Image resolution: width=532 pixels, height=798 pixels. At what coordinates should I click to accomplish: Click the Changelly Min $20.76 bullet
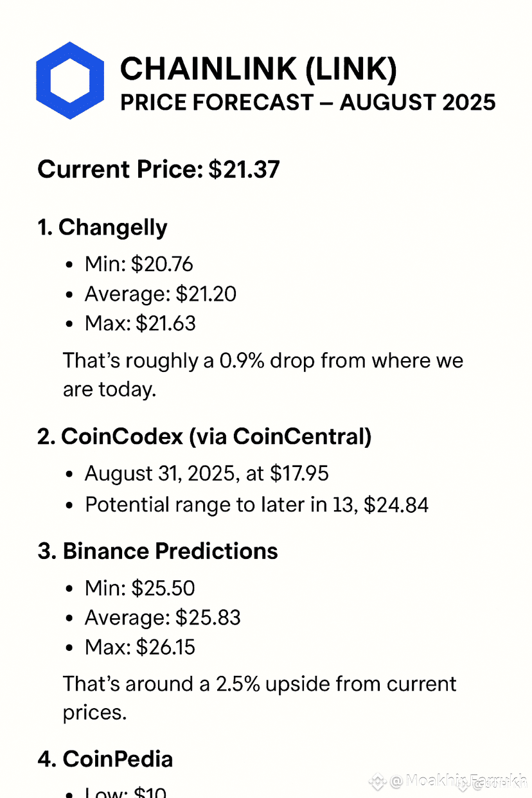(x=139, y=264)
